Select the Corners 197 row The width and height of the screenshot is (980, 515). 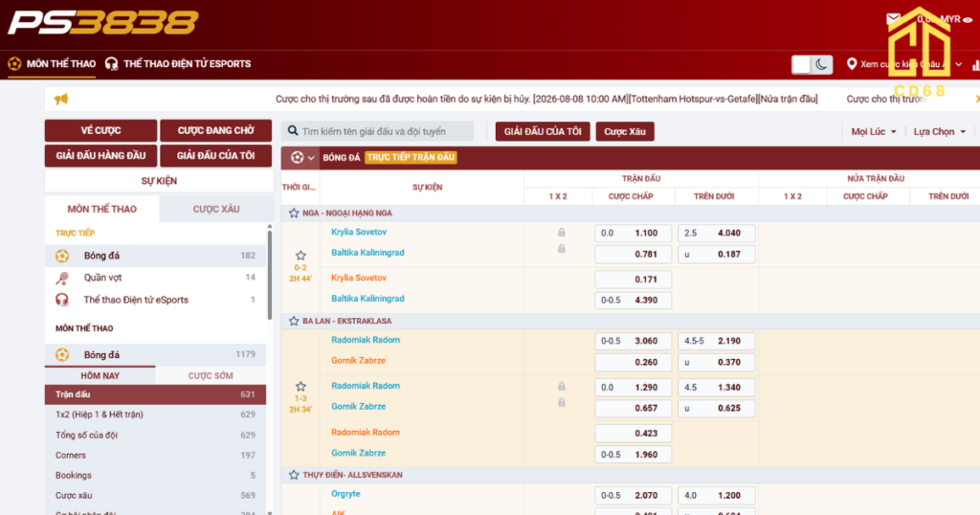[x=155, y=455]
